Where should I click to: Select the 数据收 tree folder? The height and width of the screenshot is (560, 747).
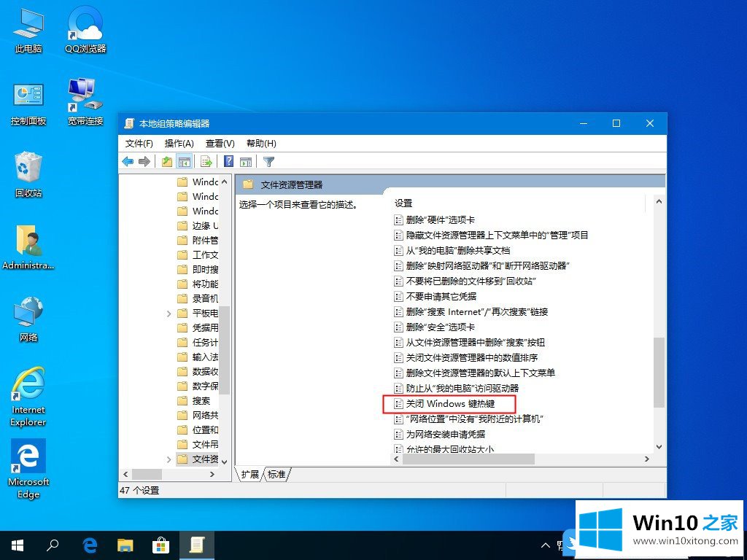[x=198, y=371]
